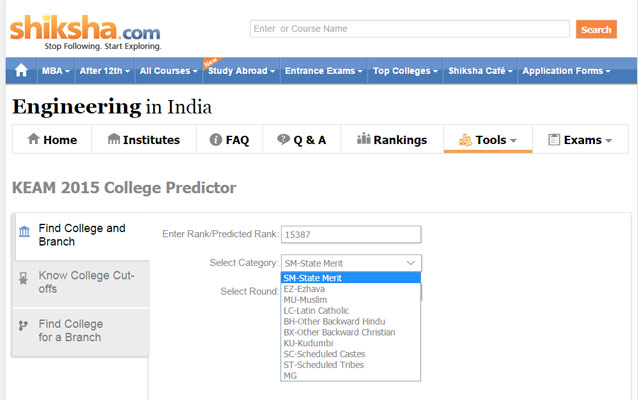
Task: Select EZ-Ezhava category option
Action: (304, 289)
